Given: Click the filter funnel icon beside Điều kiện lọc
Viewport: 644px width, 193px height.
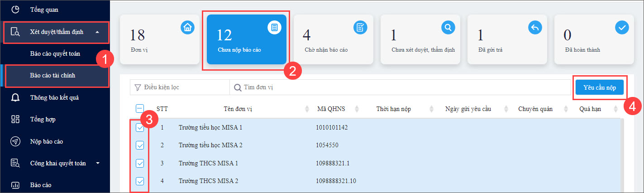Looking at the screenshot, I should pyautogui.click(x=138, y=87).
